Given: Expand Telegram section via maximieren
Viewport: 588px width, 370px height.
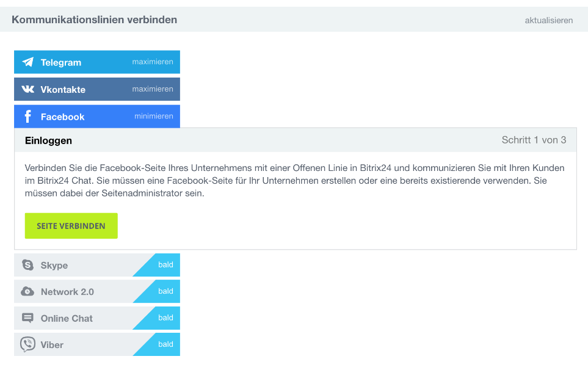Looking at the screenshot, I should point(153,62).
